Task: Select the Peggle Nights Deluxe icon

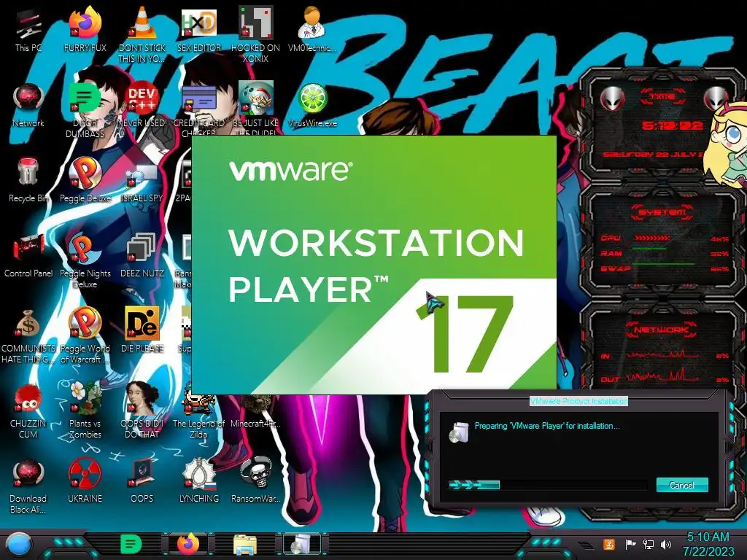Action: coord(85,261)
